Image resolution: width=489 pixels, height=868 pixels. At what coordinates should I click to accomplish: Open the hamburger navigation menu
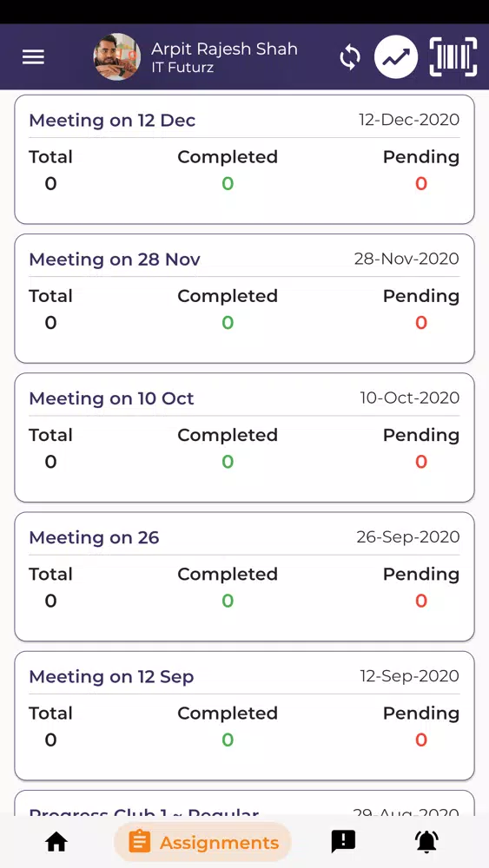point(33,57)
